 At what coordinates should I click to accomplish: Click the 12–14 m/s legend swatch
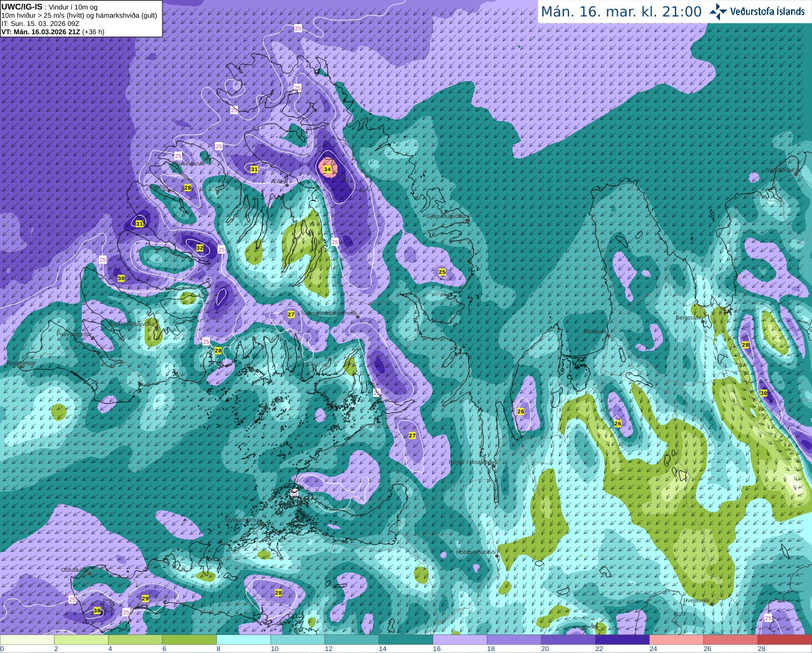[352, 640]
